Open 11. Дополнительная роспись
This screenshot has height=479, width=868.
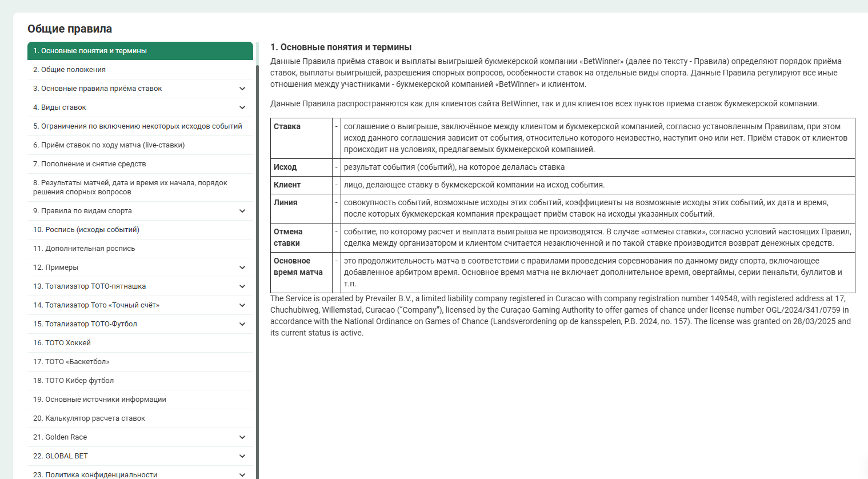coord(140,249)
